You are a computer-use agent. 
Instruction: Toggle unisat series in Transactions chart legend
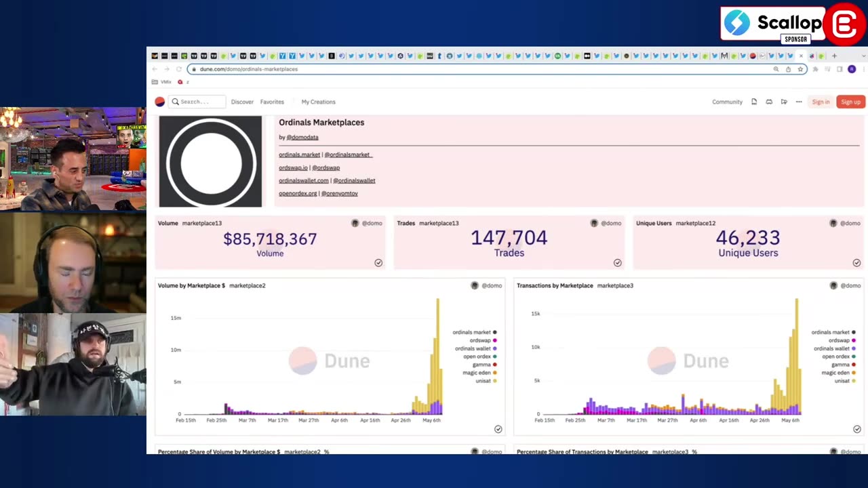(x=844, y=381)
